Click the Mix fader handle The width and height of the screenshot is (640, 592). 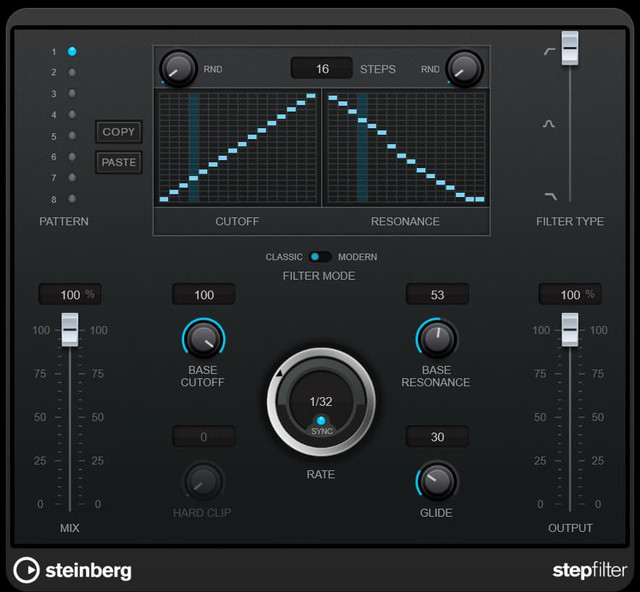click(x=70, y=329)
